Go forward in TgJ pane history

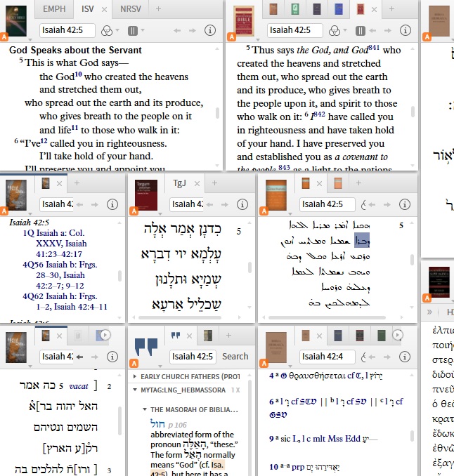[x=225, y=204]
